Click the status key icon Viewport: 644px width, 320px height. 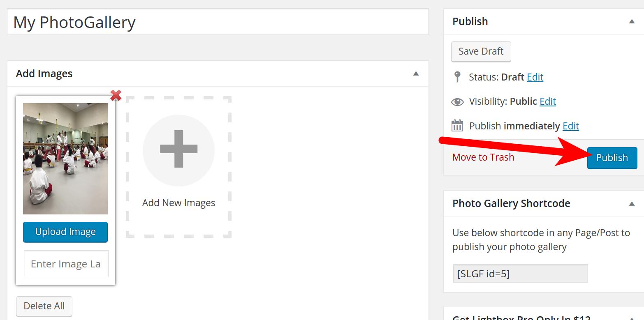click(x=457, y=77)
